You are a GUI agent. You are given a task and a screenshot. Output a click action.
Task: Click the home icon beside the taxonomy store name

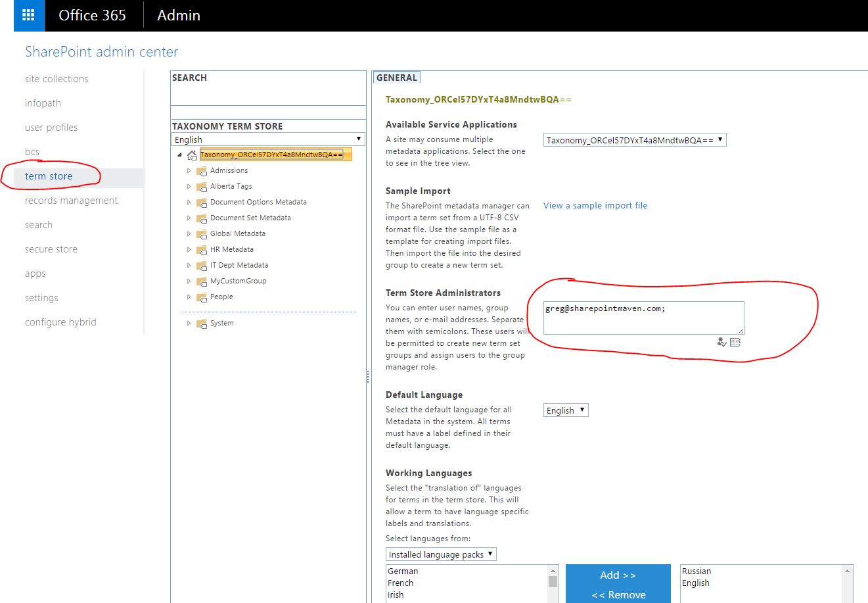[191, 155]
